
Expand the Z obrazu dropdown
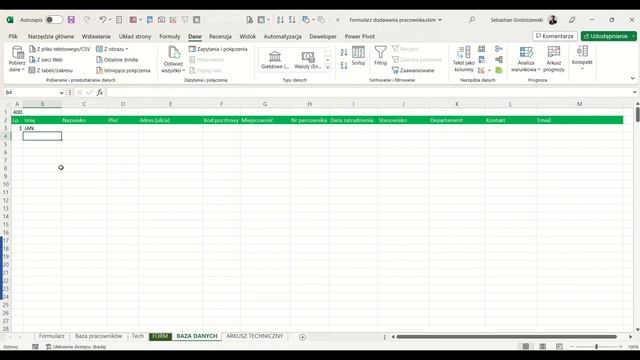pos(112,49)
